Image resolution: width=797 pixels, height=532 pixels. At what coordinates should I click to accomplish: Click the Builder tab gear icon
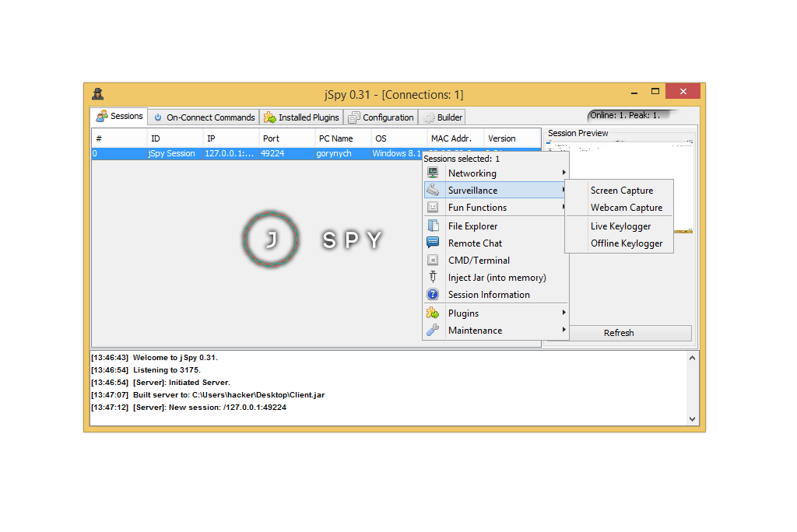coord(429,117)
